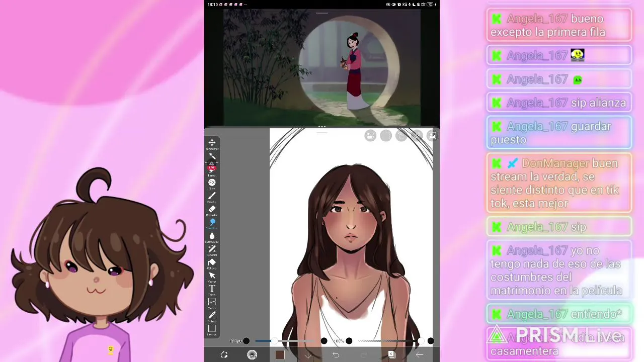Toggle brush and eraser switch icon
Image resolution: width=644 pixels, height=362 pixels.
click(x=224, y=355)
